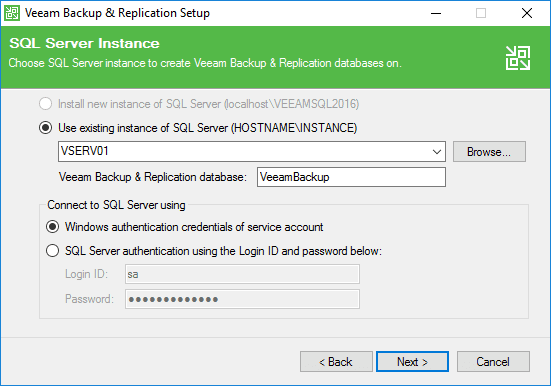Click the 'SQL Server Instance' heading
This screenshot has height=386, width=551.
pyautogui.click(x=84, y=43)
